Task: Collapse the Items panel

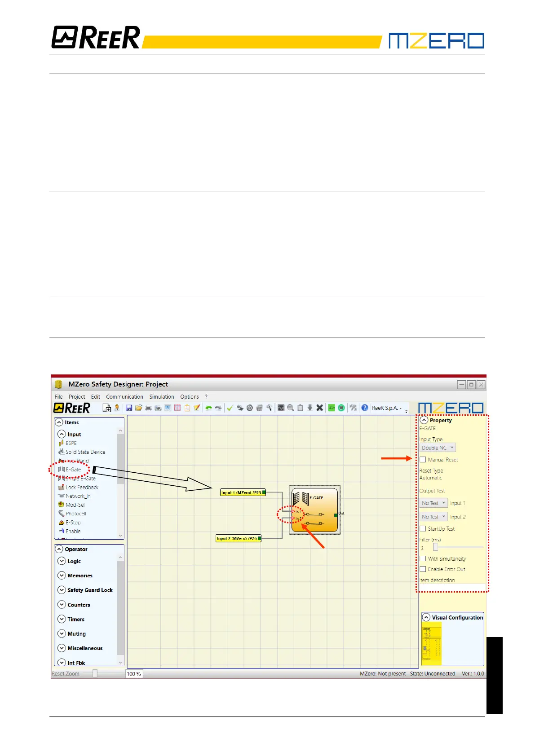Action: pos(59,422)
